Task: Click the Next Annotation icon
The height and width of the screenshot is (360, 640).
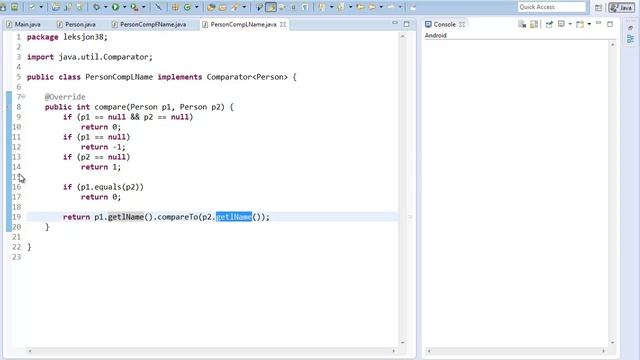Action: point(322,7)
